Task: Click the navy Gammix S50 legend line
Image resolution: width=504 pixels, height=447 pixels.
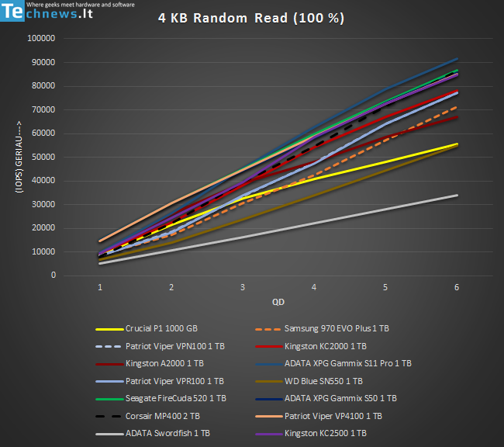Action: click(269, 399)
